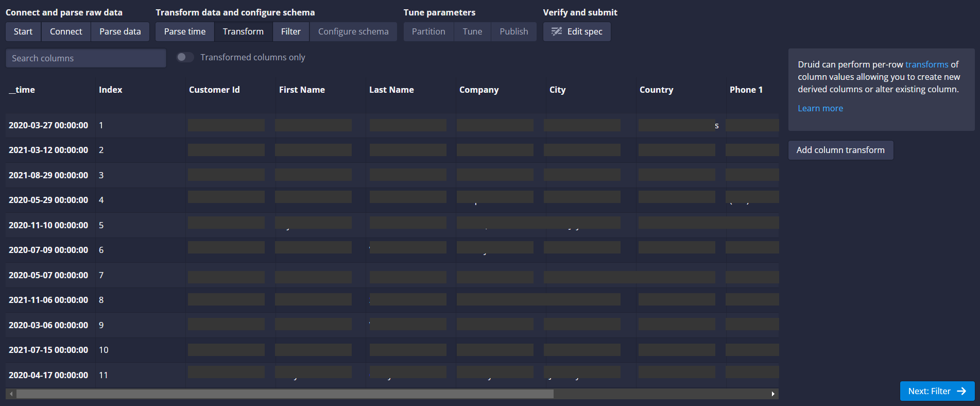The image size is (980, 406).
Task: Click the scrollbar left arrow
Action: click(11, 394)
